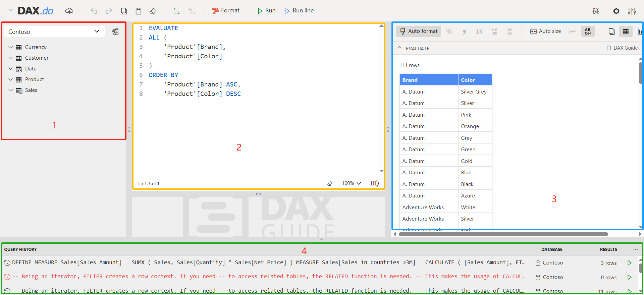Image resolution: width=644 pixels, height=295 pixels.
Task: Open the DEFINE MEASURE query from history
Action: point(269,262)
